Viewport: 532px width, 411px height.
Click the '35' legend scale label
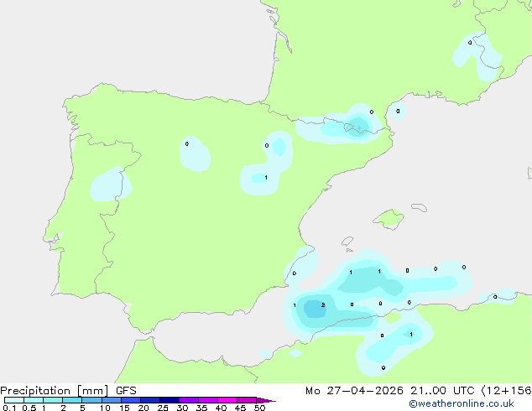tap(201, 408)
